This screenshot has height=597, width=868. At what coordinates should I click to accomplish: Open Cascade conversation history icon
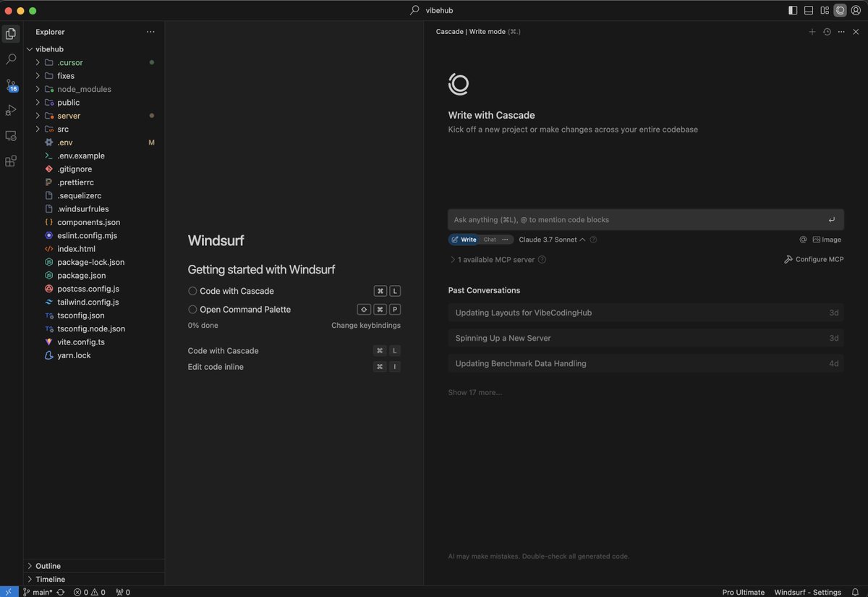click(827, 32)
